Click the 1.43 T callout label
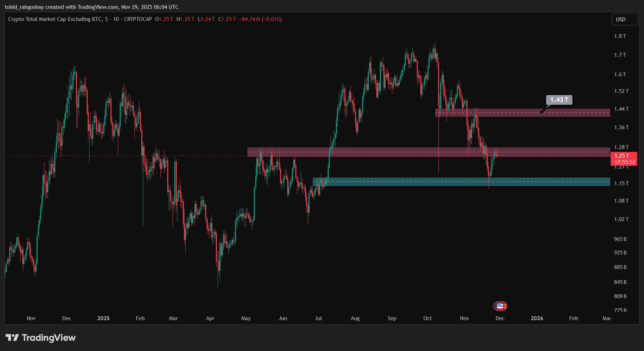 [559, 100]
